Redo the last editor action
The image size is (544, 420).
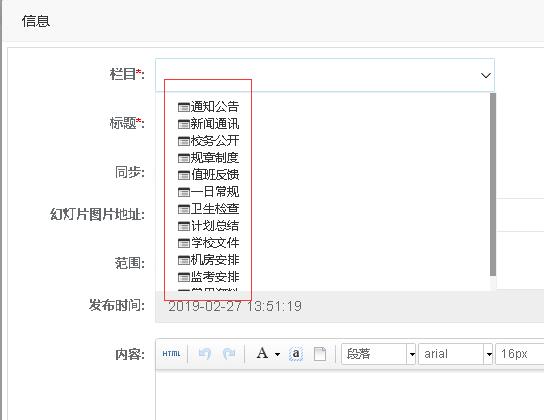click(x=229, y=354)
